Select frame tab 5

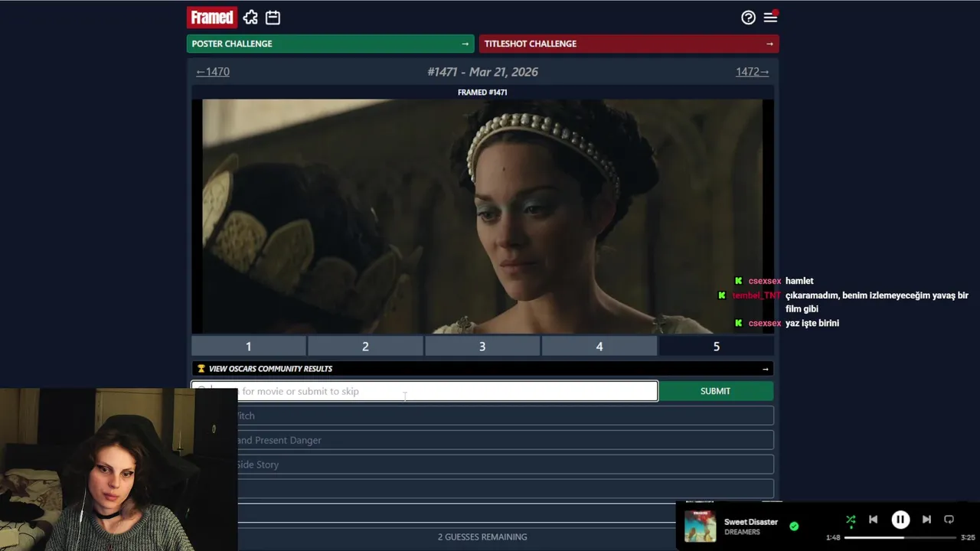click(717, 347)
